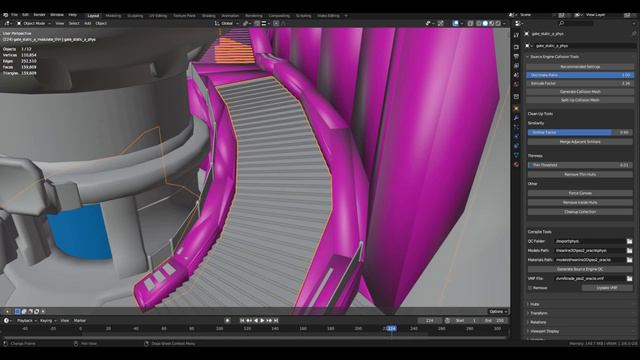The image size is (640, 360).
Task: Toggle auto keying record button
Action: (228, 321)
